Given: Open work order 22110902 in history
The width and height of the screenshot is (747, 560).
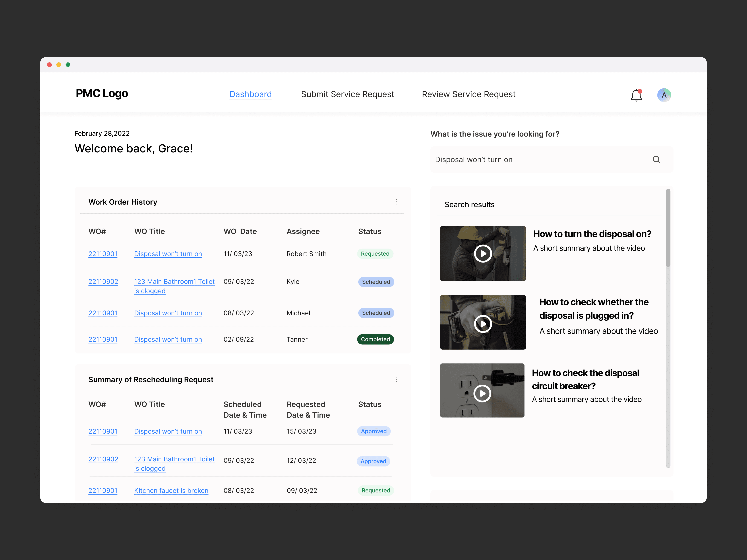Looking at the screenshot, I should tap(103, 281).
